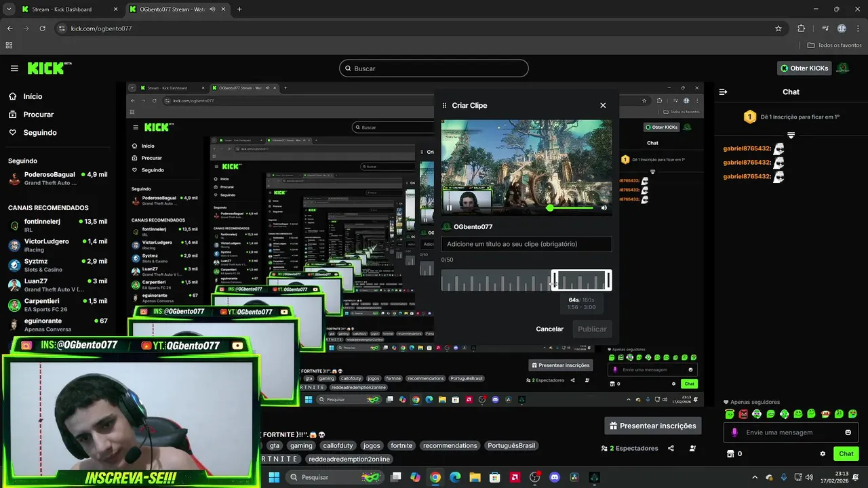Screen dimensions: 868x488
Task: Click the Envie uma mensagem chat input
Action: [791, 432]
